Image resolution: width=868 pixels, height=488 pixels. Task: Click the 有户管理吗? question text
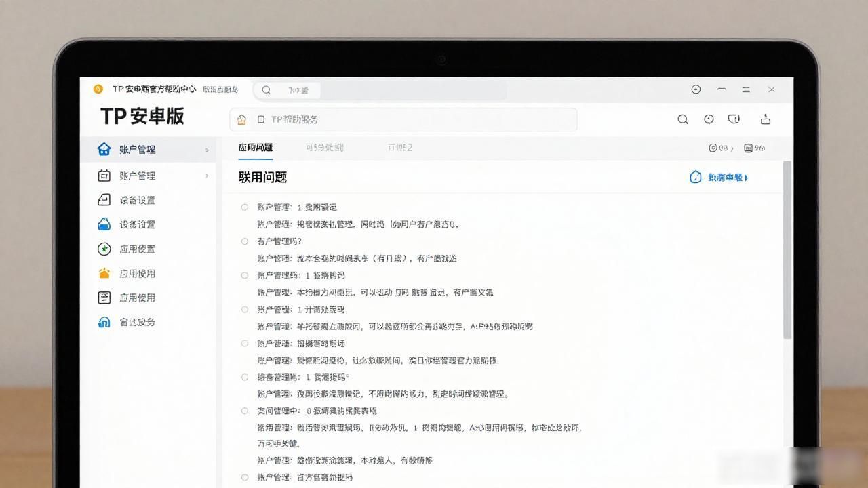[x=279, y=241]
